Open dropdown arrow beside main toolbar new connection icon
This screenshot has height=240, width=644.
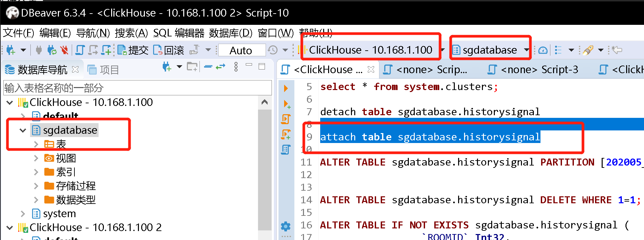23,50
